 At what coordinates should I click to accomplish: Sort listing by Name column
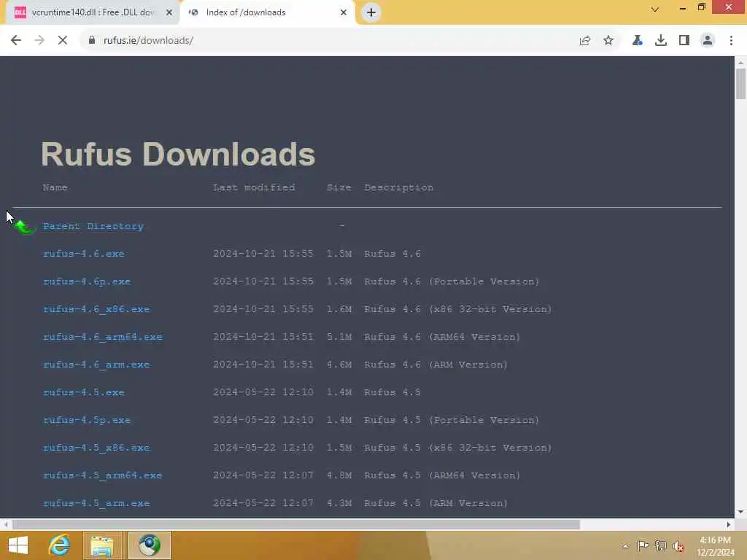(55, 187)
